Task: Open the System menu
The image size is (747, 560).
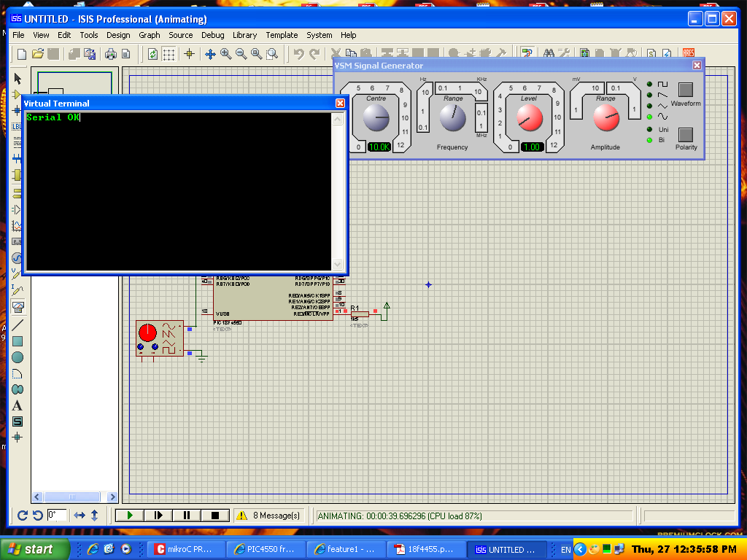Action: pos(320,35)
